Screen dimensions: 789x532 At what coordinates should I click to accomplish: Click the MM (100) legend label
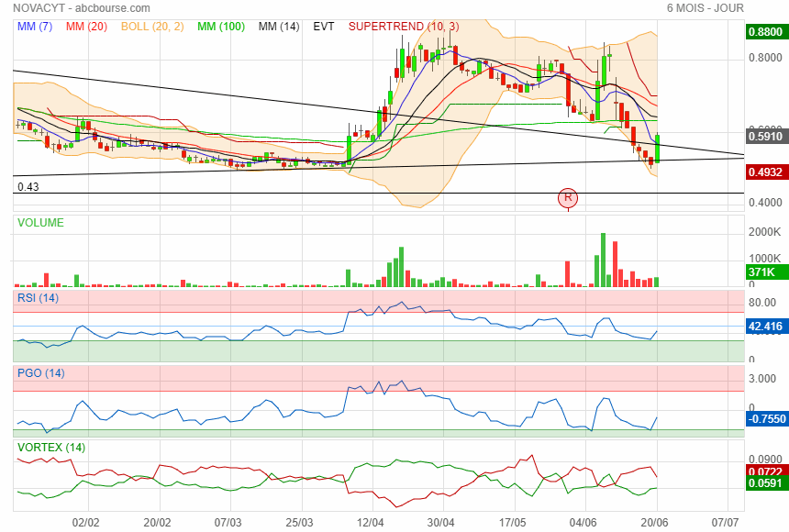point(221,27)
